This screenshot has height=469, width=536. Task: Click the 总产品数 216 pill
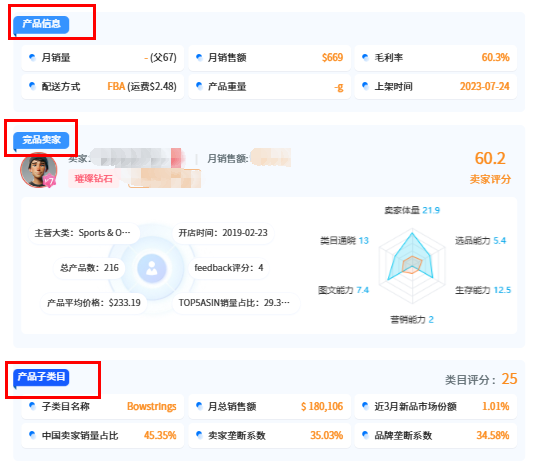pos(89,268)
